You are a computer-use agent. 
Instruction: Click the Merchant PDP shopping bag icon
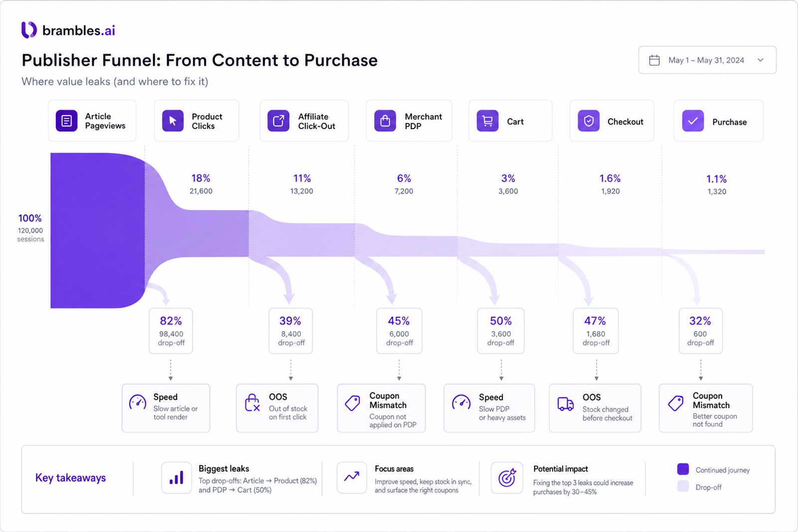[x=385, y=121]
